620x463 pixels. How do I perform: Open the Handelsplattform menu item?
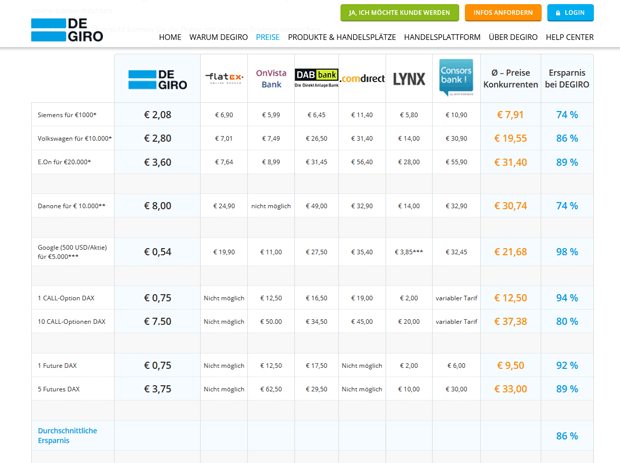click(x=442, y=37)
